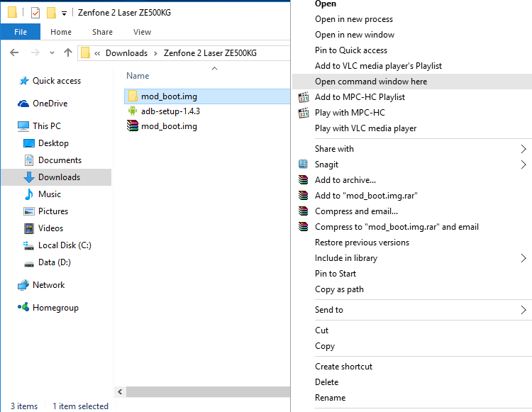Click the Homegroup icon
The height and width of the screenshot is (412, 532).
tap(23, 307)
